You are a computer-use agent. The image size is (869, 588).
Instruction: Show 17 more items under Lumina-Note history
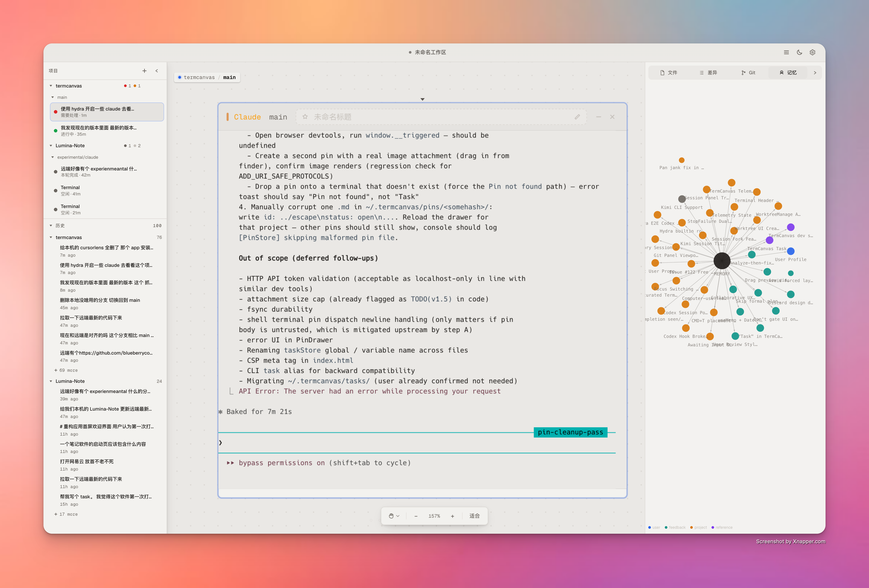point(66,514)
